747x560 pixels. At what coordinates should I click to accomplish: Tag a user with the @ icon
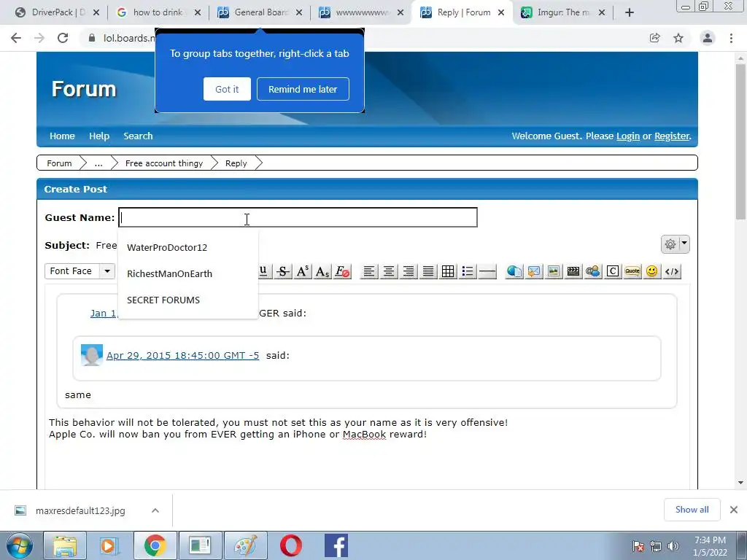point(593,271)
